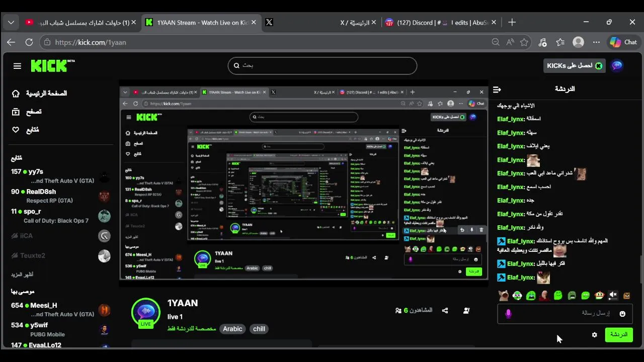This screenshot has height=362, width=644.
Task: Click the 1YAAN streamer avatar
Action: click(x=146, y=312)
